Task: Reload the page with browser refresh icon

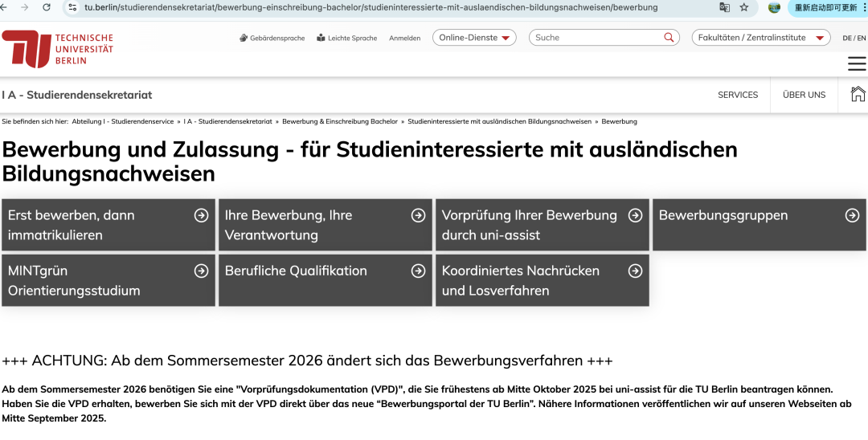Action: pos(47,7)
